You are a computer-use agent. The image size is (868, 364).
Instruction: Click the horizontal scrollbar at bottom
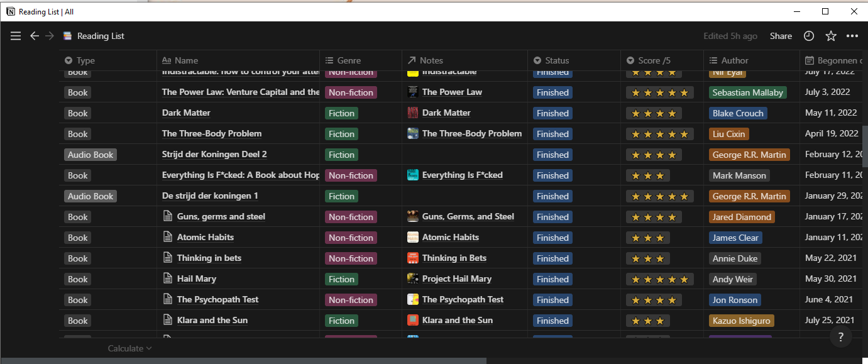243,361
